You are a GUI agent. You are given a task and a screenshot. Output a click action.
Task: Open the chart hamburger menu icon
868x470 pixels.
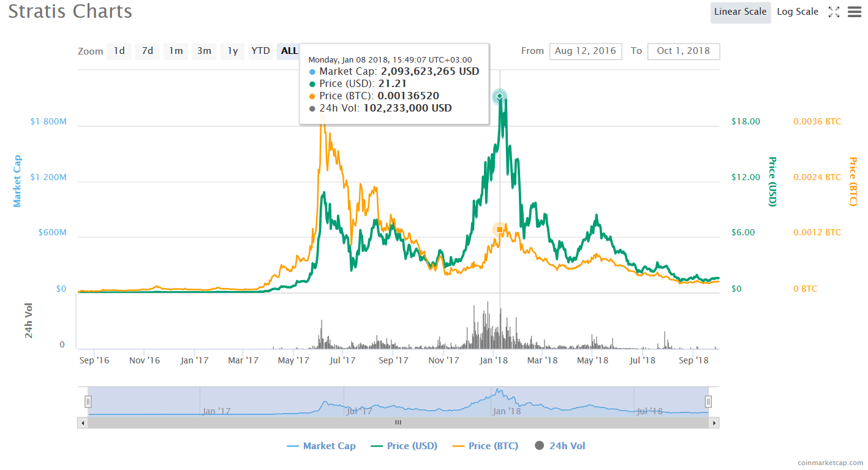click(855, 12)
